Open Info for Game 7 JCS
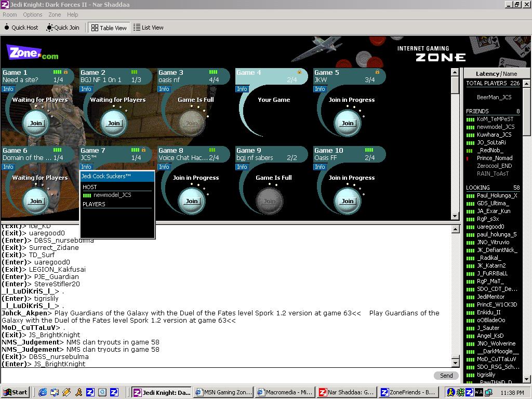Viewport: 532px width, 399px height. [86, 167]
